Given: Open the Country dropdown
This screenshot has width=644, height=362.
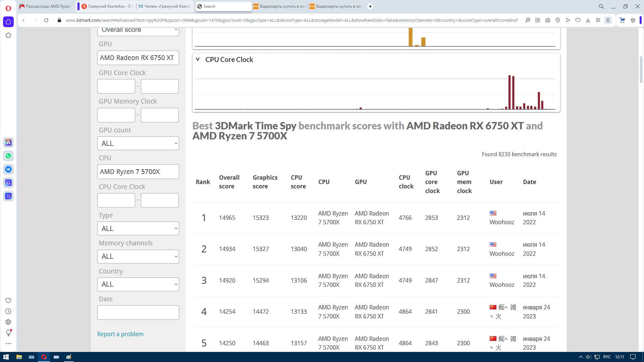Looking at the screenshot, I should (x=138, y=284).
